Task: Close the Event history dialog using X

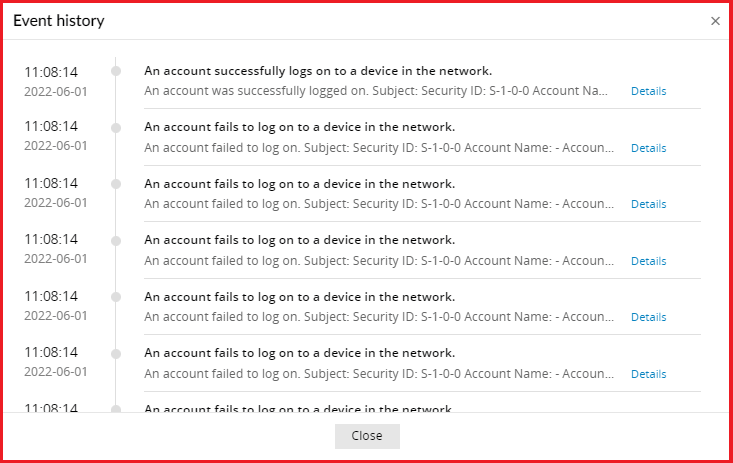Action: 715,21
